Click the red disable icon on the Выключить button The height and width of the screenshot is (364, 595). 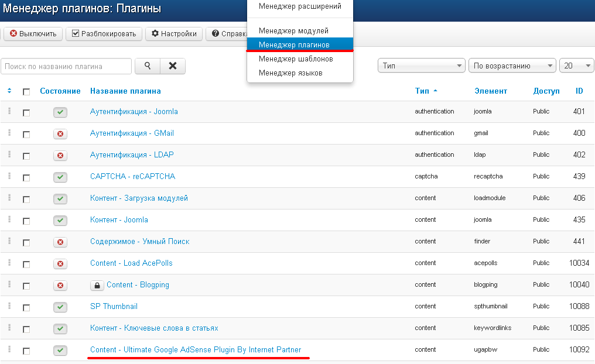[13, 34]
